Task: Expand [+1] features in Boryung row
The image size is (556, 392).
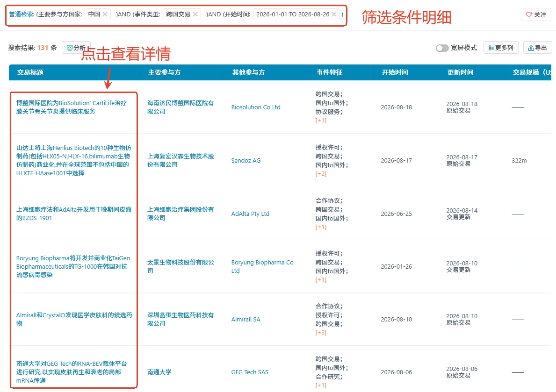Action: tap(320, 280)
